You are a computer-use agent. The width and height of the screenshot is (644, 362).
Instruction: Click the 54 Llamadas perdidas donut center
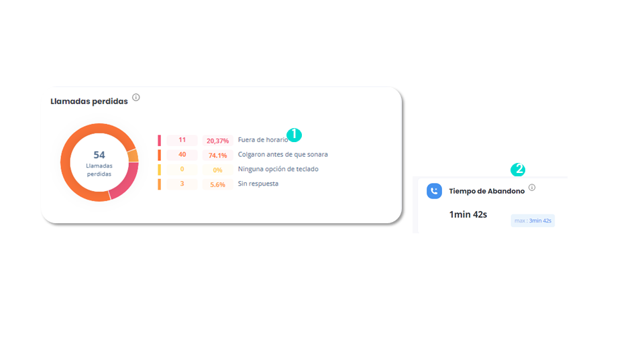tap(99, 163)
